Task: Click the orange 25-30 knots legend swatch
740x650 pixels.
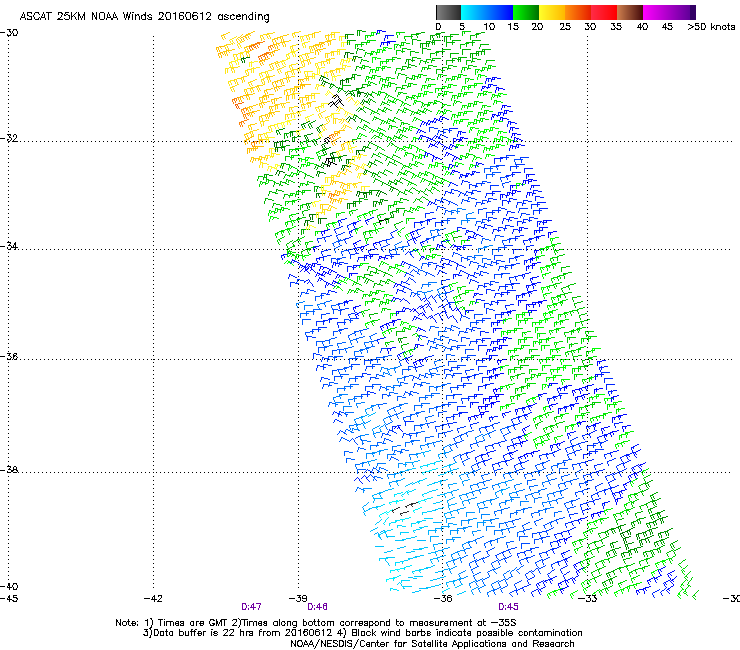Action: point(578,12)
